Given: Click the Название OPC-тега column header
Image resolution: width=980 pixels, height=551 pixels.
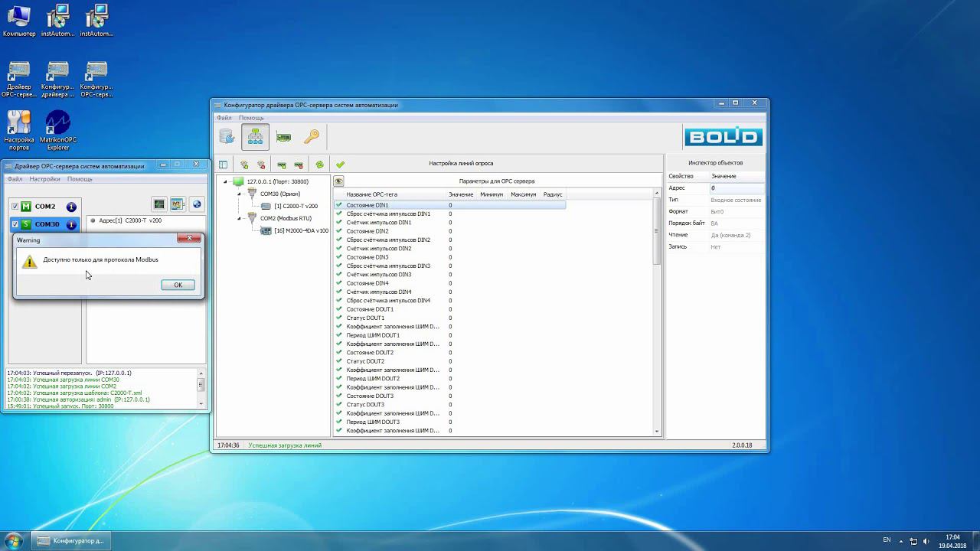Looking at the screenshot, I should [x=371, y=194].
